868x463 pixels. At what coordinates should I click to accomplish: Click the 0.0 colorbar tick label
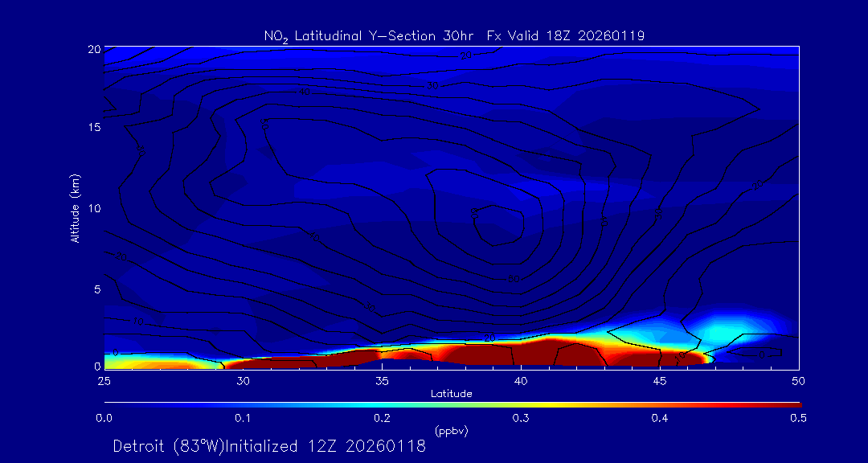point(104,418)
